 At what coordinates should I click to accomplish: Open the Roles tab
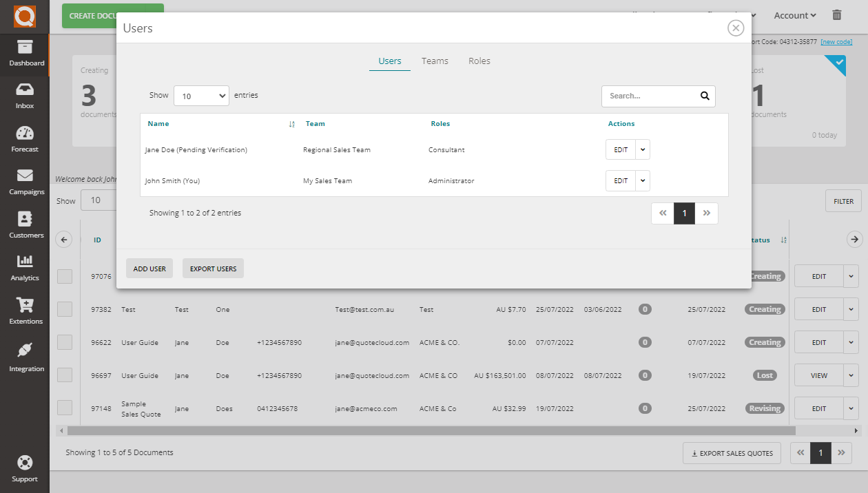[x=479, y=61]
